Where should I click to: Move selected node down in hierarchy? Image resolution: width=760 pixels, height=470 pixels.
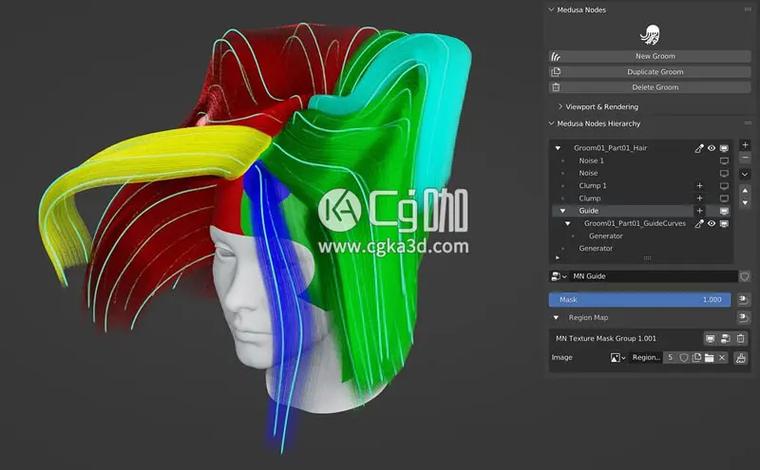[745, 203]
